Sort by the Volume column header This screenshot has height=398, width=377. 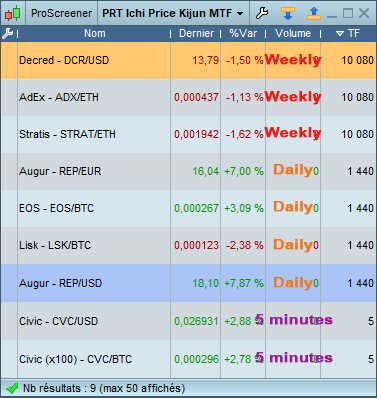pos(293,33)
